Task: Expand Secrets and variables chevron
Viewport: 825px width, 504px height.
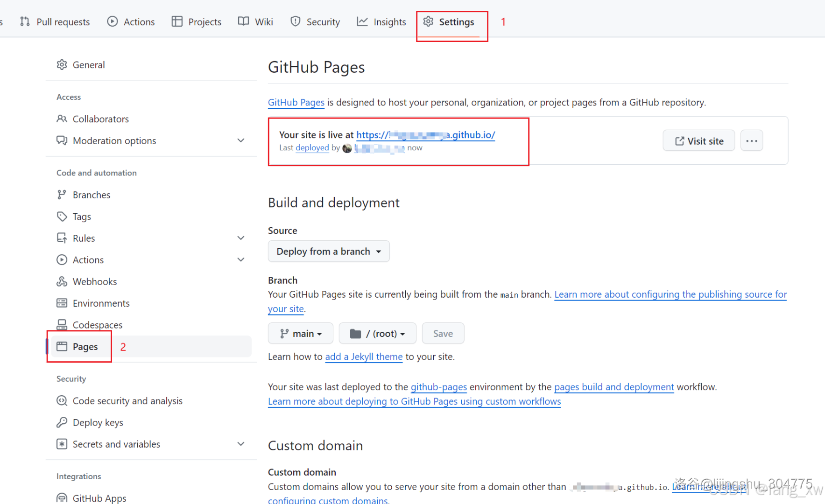Action: click(241, 444)
